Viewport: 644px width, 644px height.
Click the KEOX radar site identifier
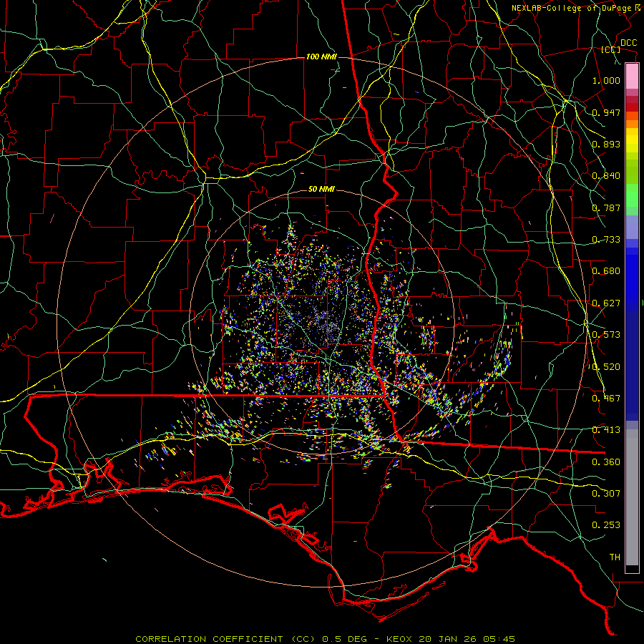[x=399, y=639]
